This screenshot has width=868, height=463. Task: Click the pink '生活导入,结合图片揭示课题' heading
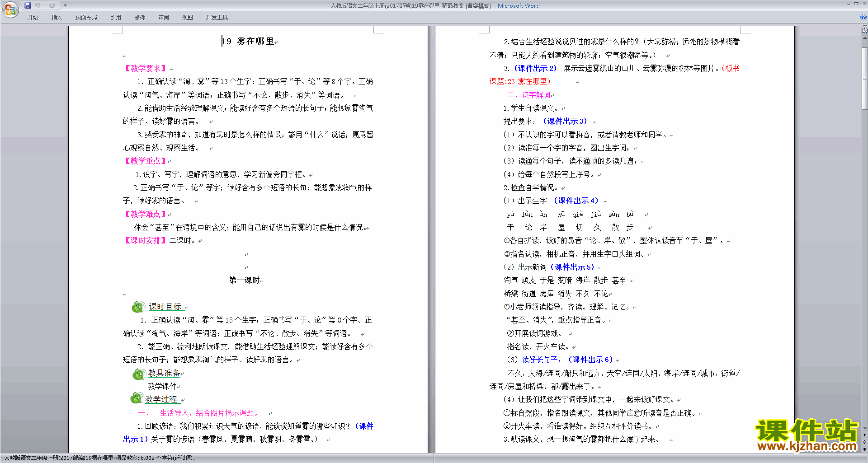[209, 413]
